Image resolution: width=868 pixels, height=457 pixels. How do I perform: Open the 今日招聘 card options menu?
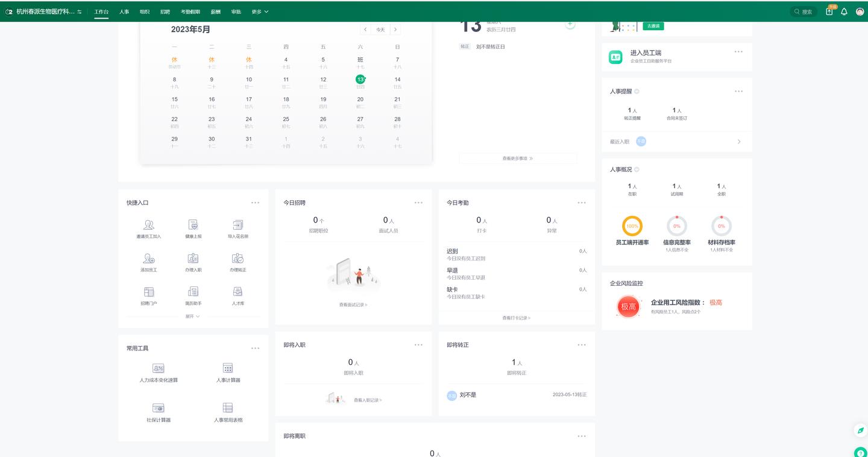[418, 203]
